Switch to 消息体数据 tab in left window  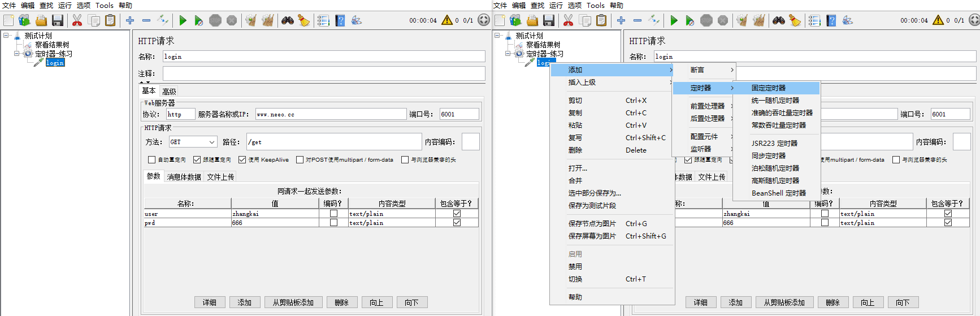[184, 177]
